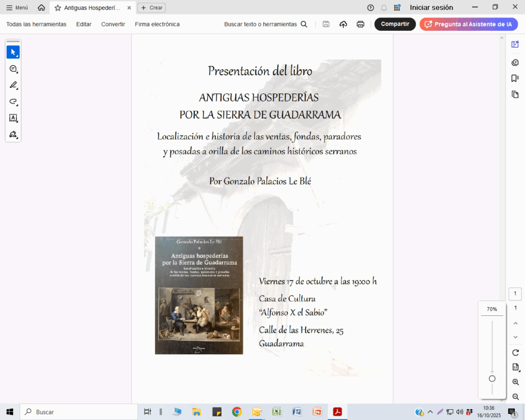Expand the page display options button
Image resolution: width=525 pixels, height=420 pixels.
515,367
